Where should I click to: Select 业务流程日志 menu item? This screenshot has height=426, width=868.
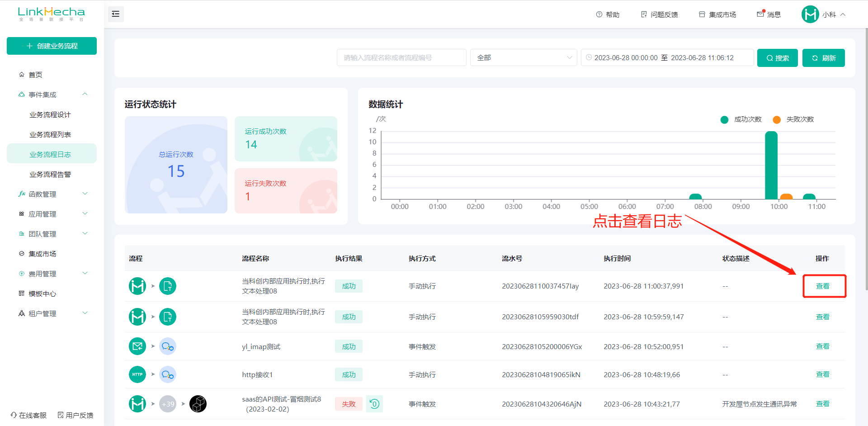pyautogui.click(x=52, y=154)
